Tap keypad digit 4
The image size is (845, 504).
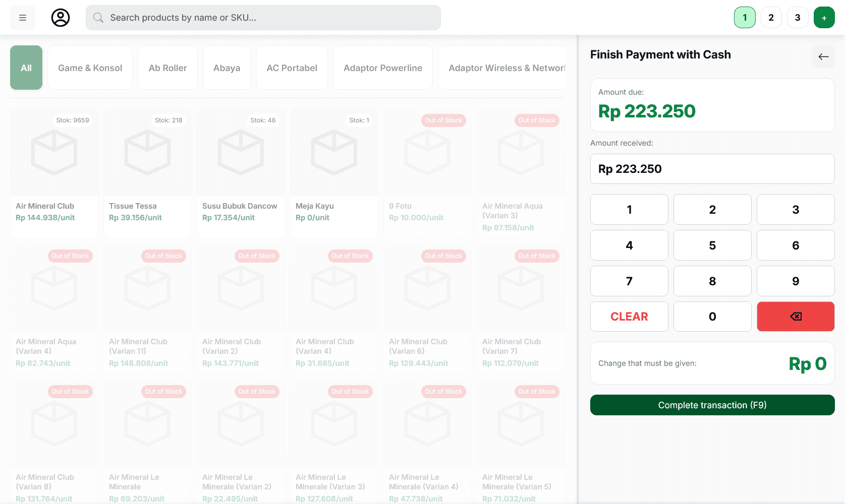[629, 245]
